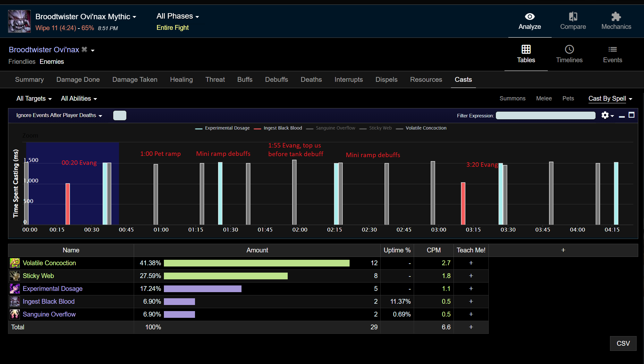
Task: Open the chart settings gear icon
Action: (605, 115)
